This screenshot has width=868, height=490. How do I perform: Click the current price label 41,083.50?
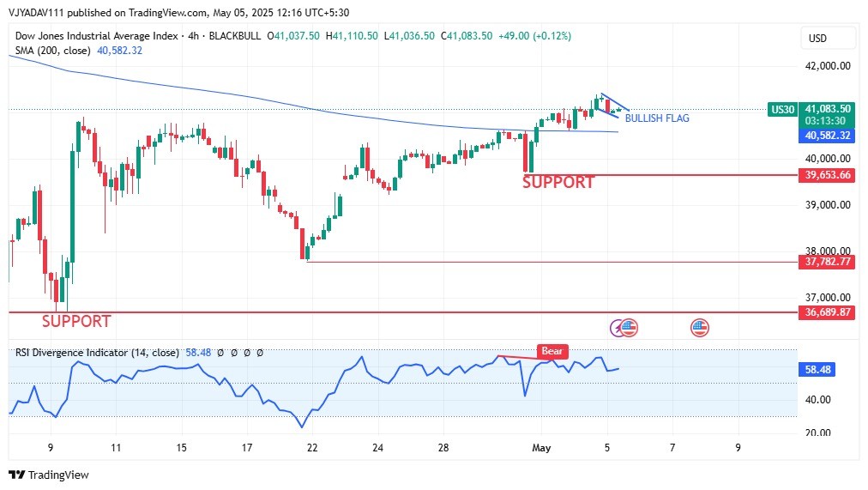coord(828,109)
